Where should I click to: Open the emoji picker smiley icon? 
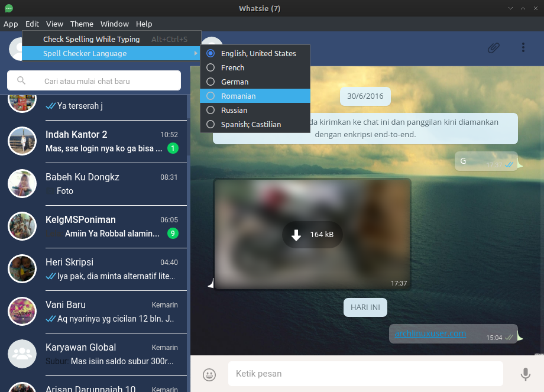click(x=209, y=374)
